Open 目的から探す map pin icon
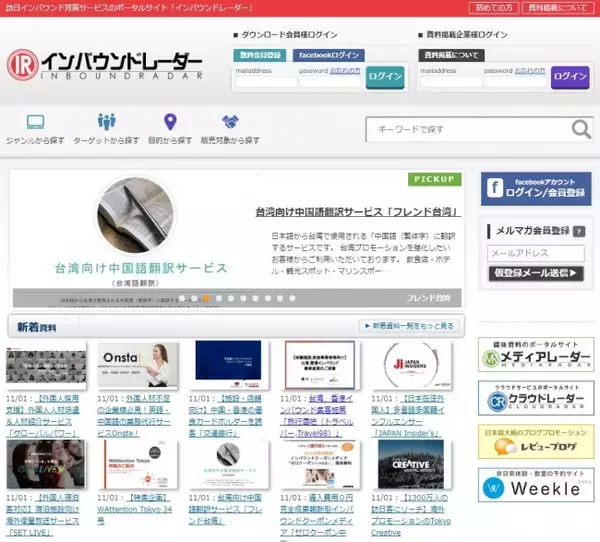 pos(170,122)
